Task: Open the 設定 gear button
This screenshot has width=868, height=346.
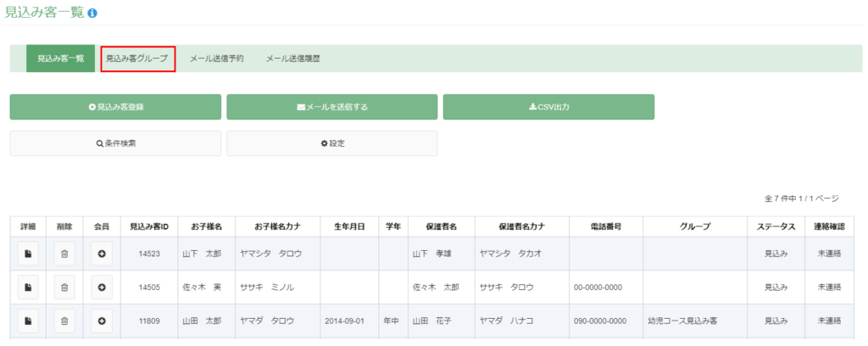Action: click(x=332, y=143)
